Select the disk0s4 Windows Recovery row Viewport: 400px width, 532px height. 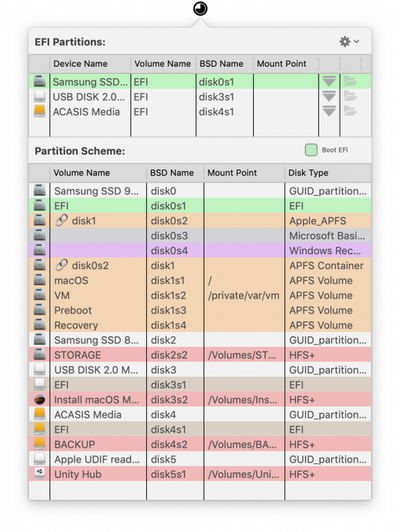(x=200, y=250)
